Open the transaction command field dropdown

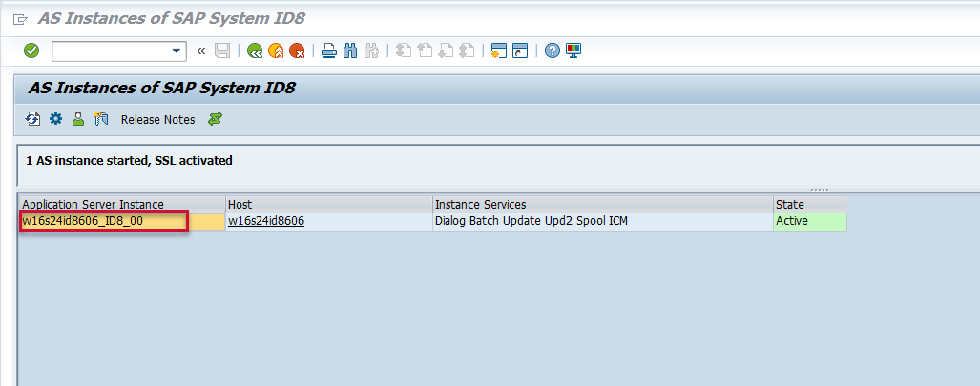point(177,51)
